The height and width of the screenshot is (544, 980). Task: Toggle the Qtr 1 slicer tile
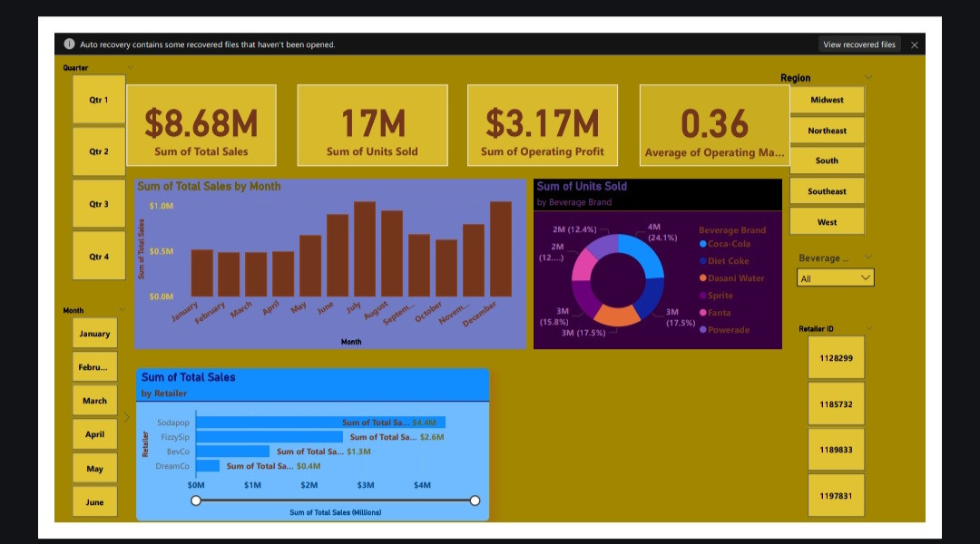point(99,100)
